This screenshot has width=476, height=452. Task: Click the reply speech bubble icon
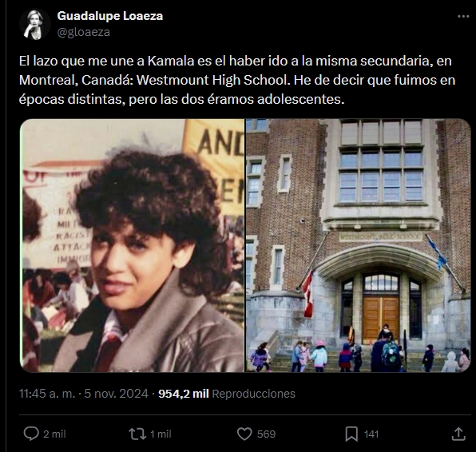(31, 434)
